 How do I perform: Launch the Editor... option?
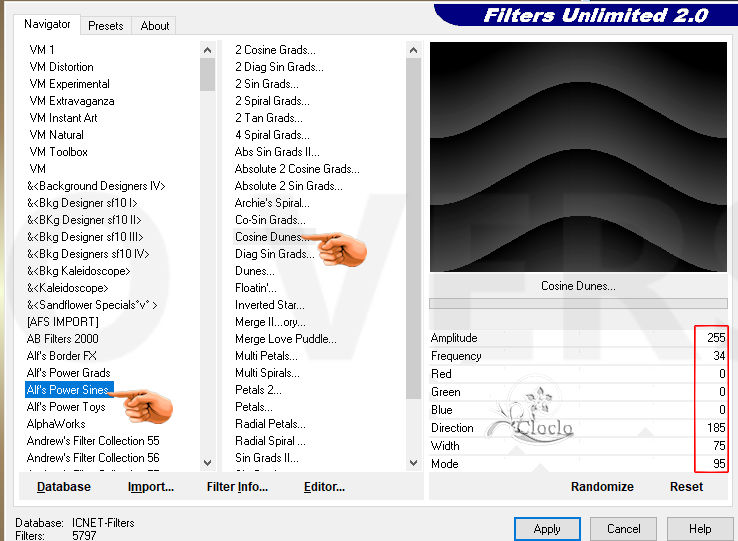click(x=324, y=487)
